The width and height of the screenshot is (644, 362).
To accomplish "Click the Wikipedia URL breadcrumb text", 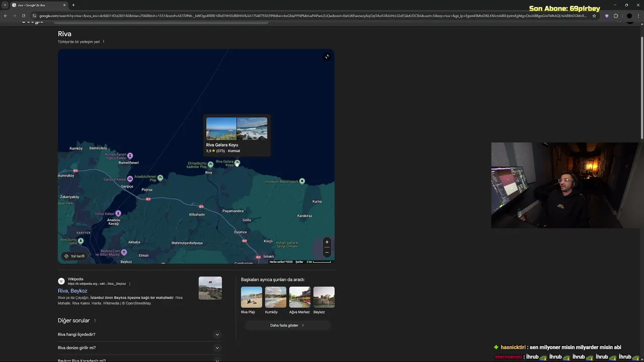I will click(x=97, y=284).
